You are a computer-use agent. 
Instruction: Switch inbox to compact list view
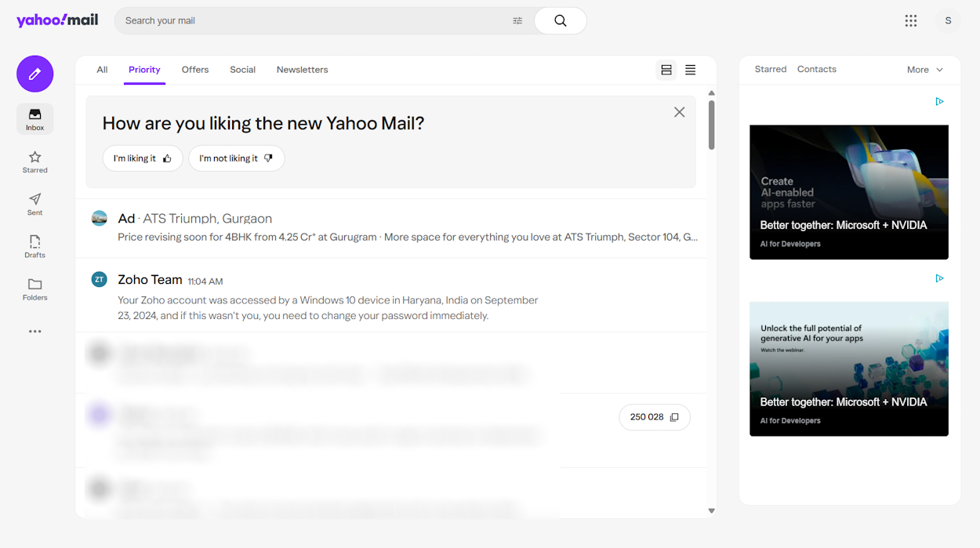pyautogui.click(x=690, y=70)
